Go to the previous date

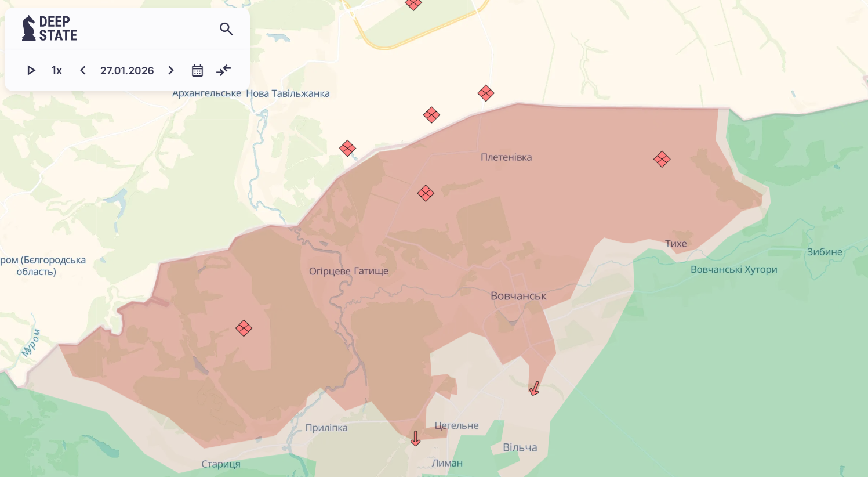click(83, 70)
